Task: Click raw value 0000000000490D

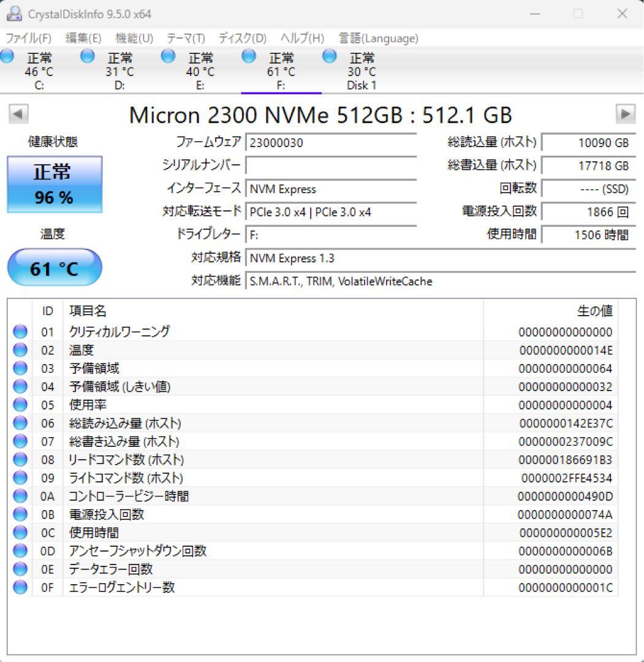Action: click(x=566, y=496)
